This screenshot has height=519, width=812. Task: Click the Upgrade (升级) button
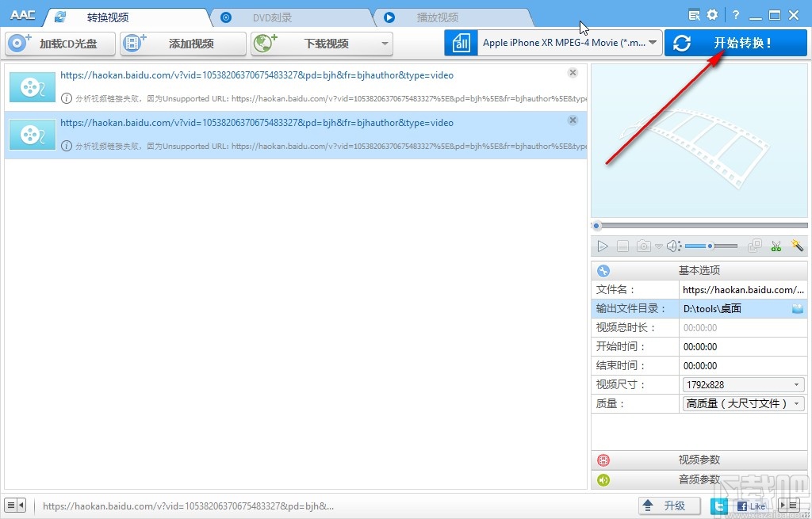[x=669, y=506]
